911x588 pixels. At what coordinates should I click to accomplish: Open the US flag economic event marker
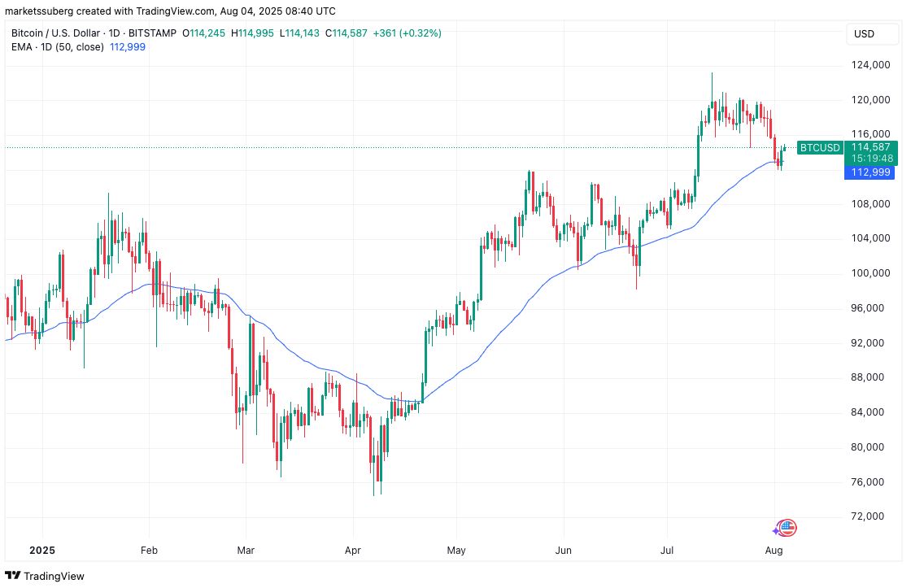pyautogui.click(x=787, y=528)
